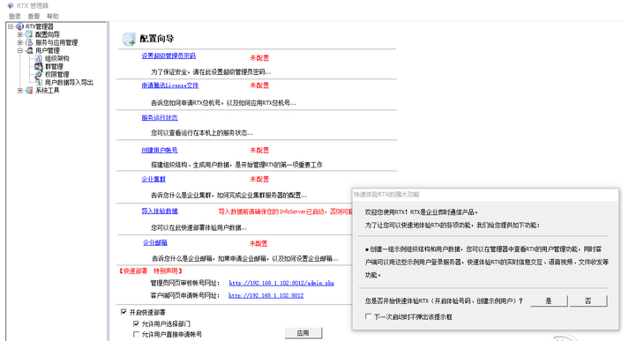
Task: Click the 用户管理 tree icon
Action: (29, 50)
